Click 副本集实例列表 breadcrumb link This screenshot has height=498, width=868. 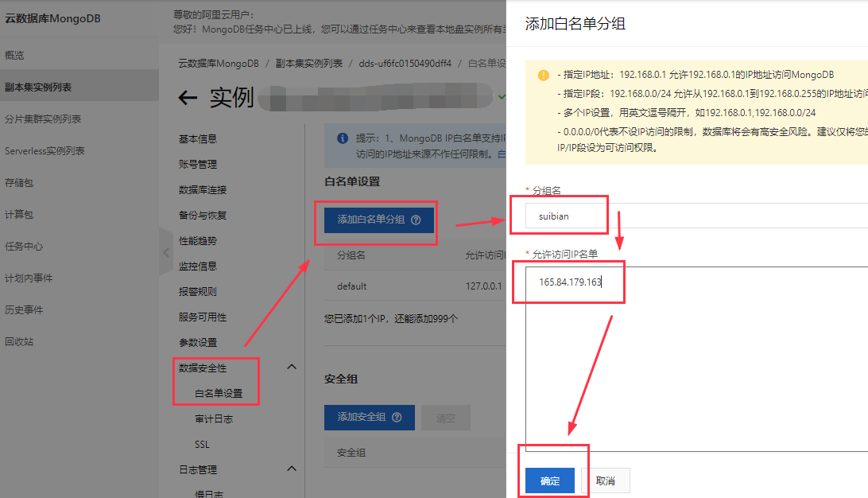click(309, 63)
